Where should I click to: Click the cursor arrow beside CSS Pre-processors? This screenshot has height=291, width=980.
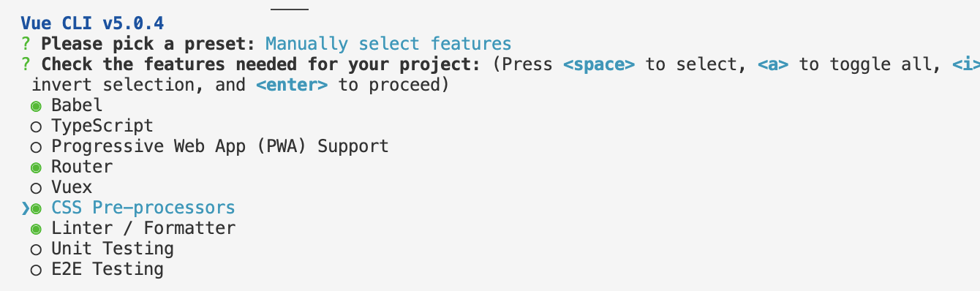[26, 208]
